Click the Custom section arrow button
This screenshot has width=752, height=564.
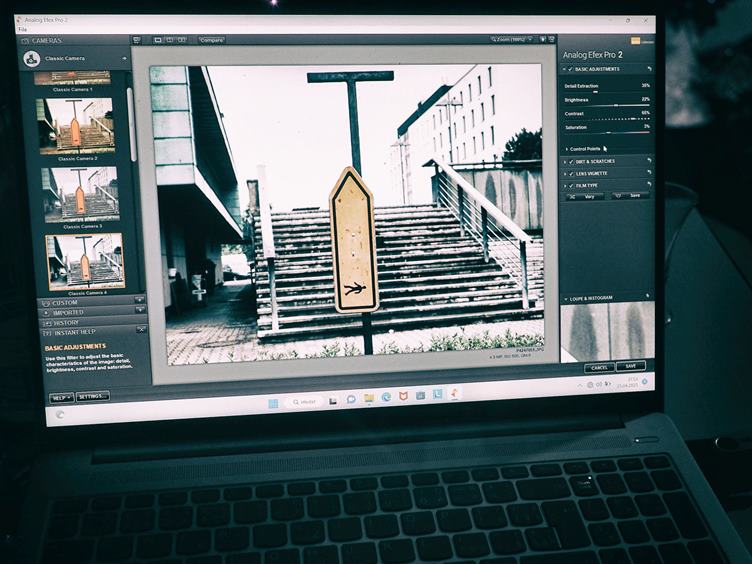(140, 300)
